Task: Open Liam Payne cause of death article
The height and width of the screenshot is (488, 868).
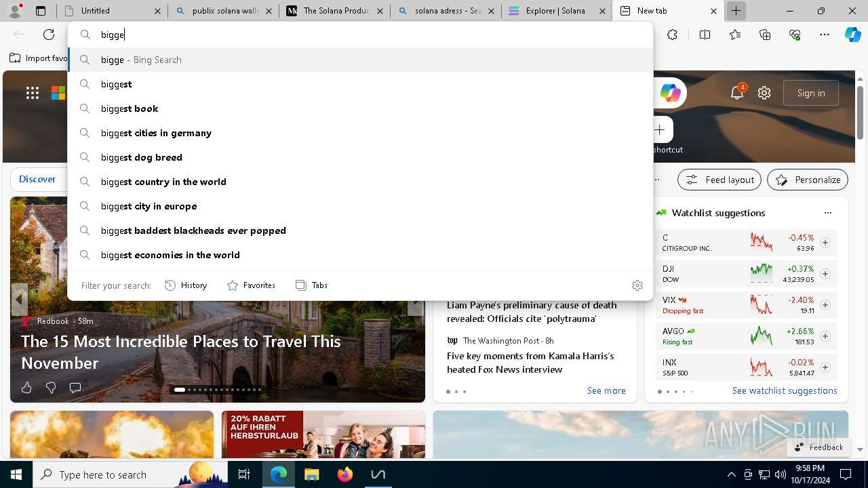Action: [532, 312]
